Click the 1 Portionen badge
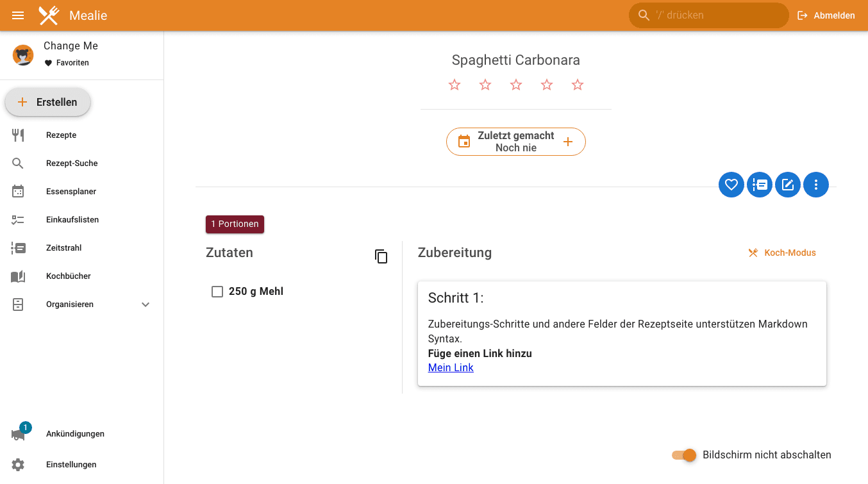 coord(235,224)
